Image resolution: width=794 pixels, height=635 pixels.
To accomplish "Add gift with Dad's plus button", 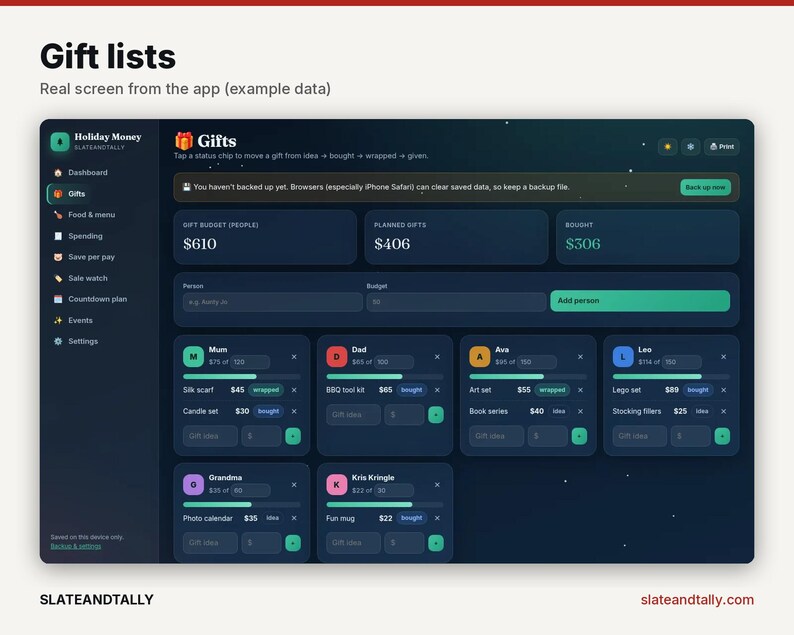I will tap(436, 415).
